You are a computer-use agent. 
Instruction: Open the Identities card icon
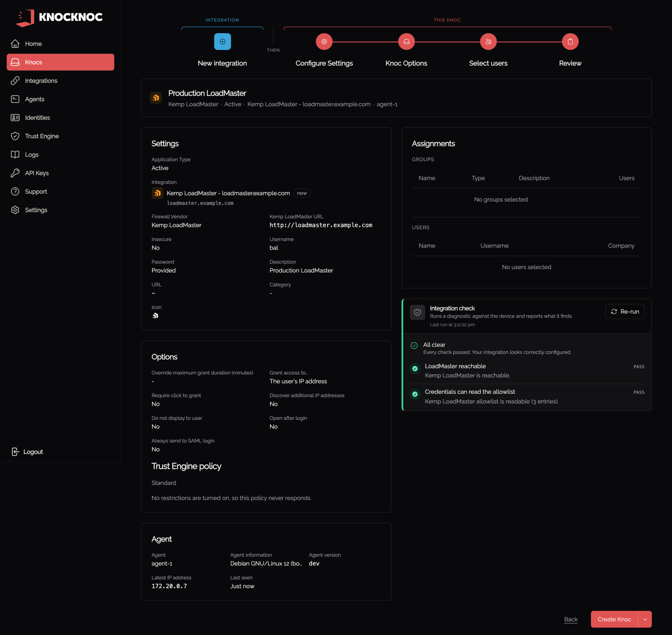click(15, 118)
